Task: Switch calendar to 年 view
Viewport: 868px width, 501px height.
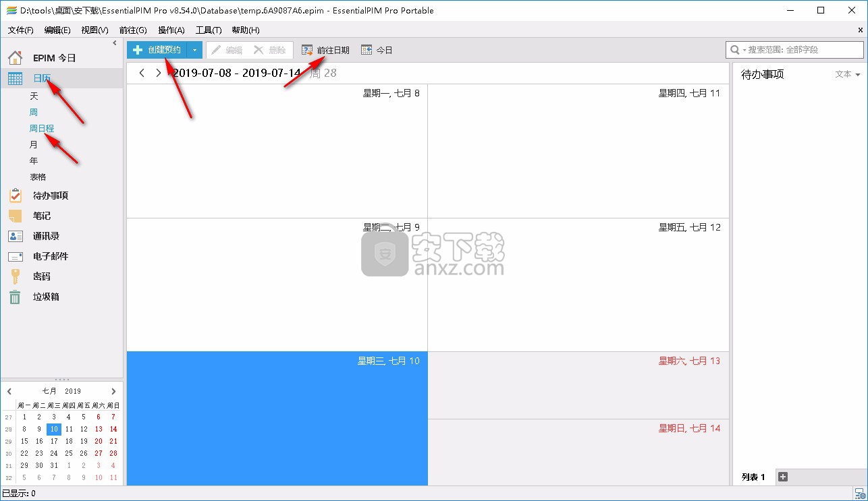Action: click(34, 160)
